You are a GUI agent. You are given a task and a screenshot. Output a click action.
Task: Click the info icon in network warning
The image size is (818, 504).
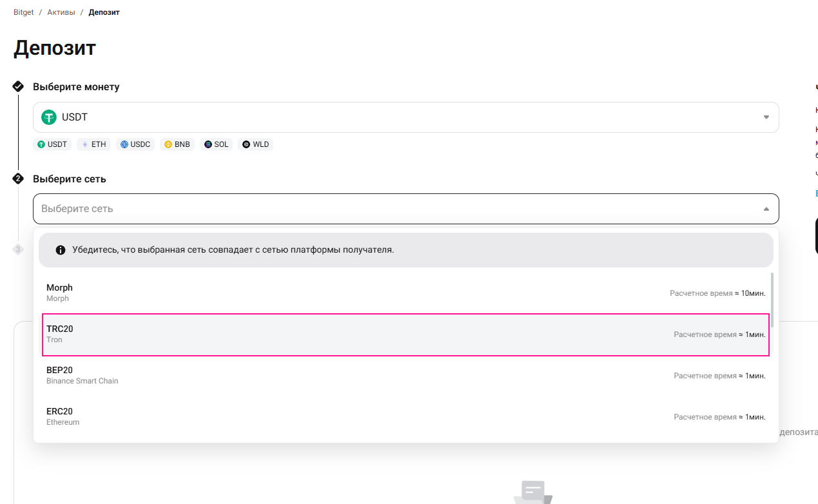point(61,250)
